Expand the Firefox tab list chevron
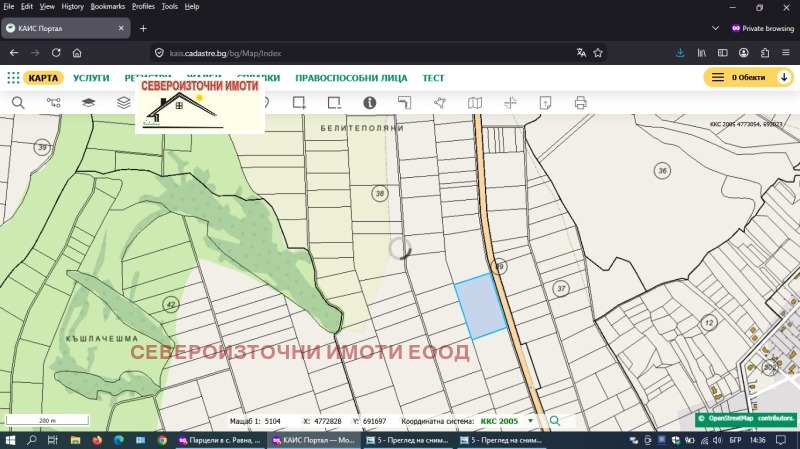800x449 pixels. [x=715, y=28]
